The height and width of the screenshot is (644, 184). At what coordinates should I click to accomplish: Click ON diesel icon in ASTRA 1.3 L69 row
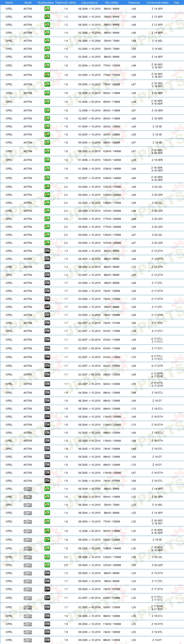pyautogui.click(x=47, y=275)
